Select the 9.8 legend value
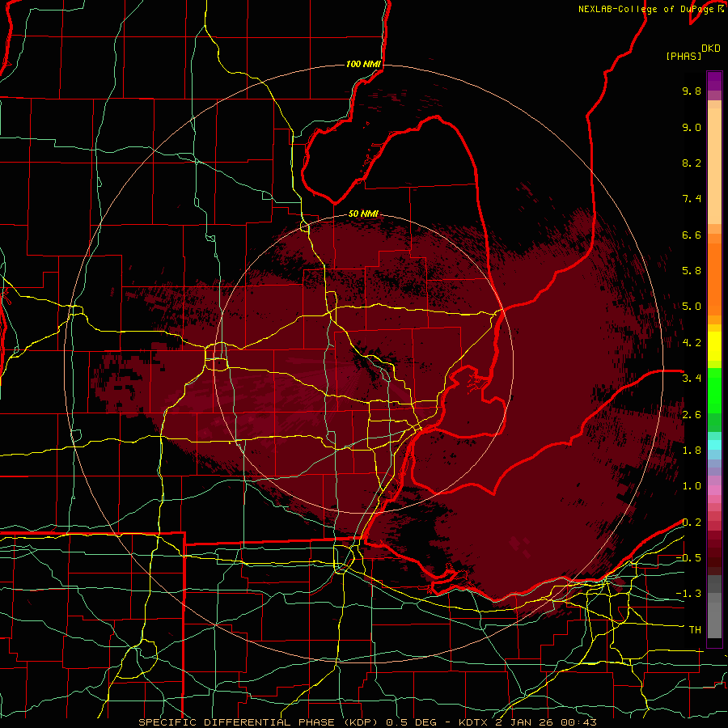 [x=692, y=91]
